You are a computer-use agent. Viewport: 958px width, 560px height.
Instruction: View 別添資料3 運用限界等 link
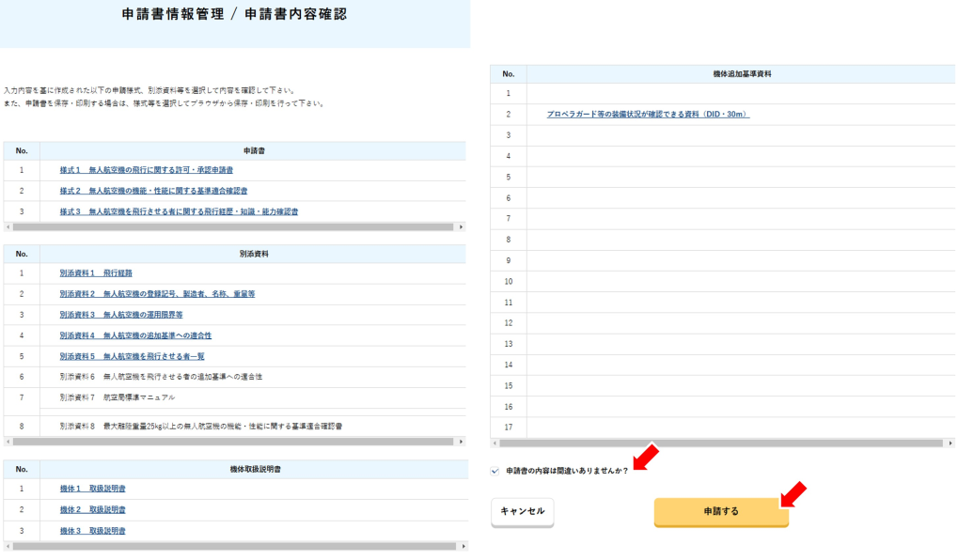(x=121, y=315)
